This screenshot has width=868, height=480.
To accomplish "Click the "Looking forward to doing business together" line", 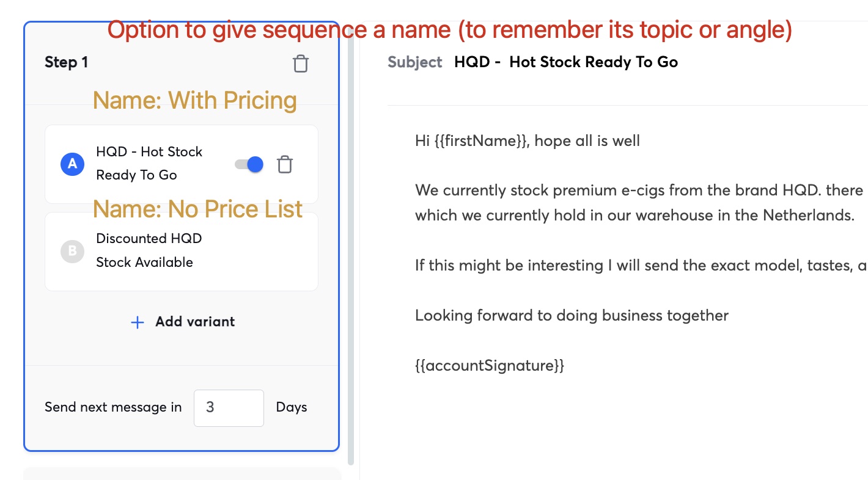I will click(x=572, y=316).
